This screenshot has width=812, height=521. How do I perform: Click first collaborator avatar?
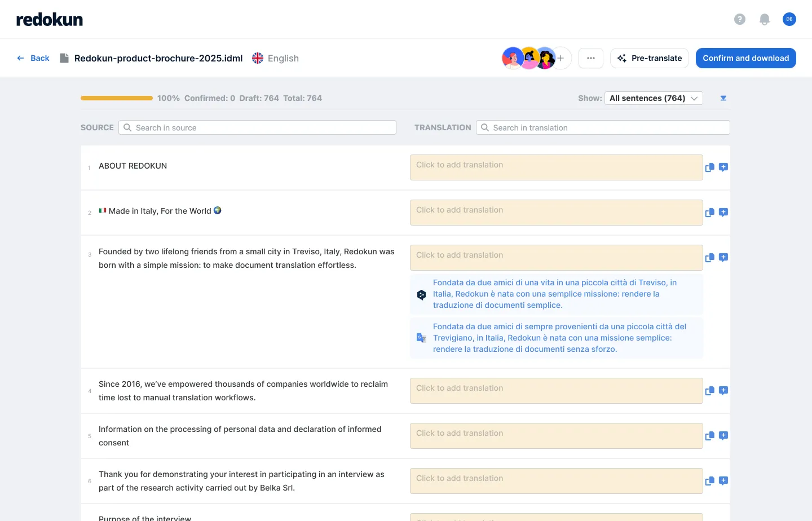513,58
